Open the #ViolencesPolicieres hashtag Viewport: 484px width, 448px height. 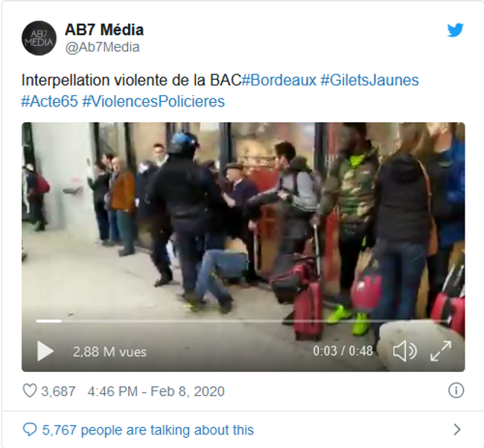[153, 101]
